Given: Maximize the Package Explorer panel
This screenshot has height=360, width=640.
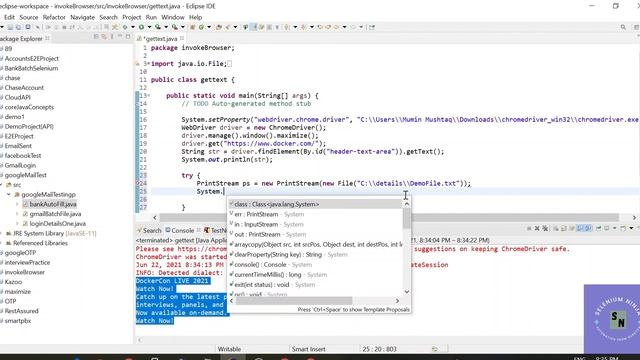Looking at the screenshot, I should (128, 37).
